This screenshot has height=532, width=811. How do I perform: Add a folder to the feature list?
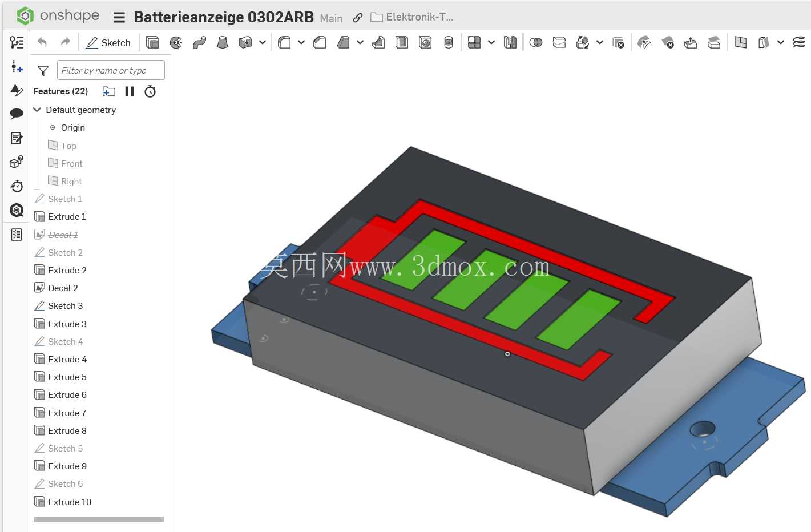pyautogui.click(x=108, y=91)
